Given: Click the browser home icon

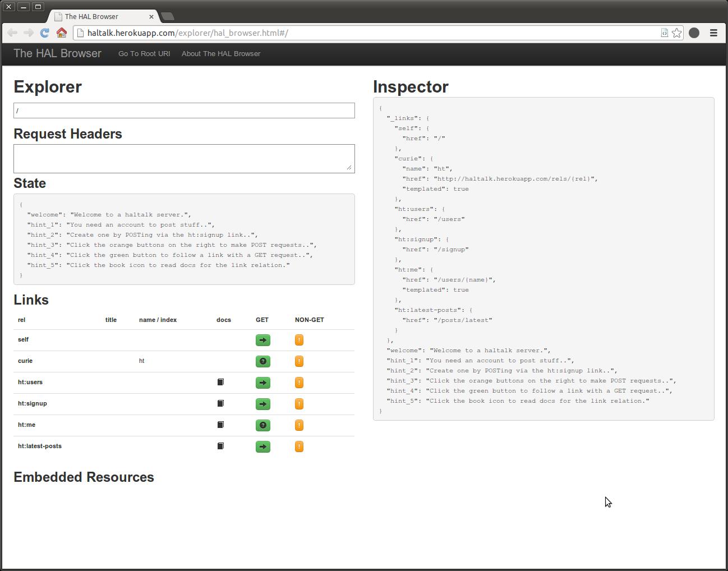Looking at the screenshot, I should coord(61,33).
